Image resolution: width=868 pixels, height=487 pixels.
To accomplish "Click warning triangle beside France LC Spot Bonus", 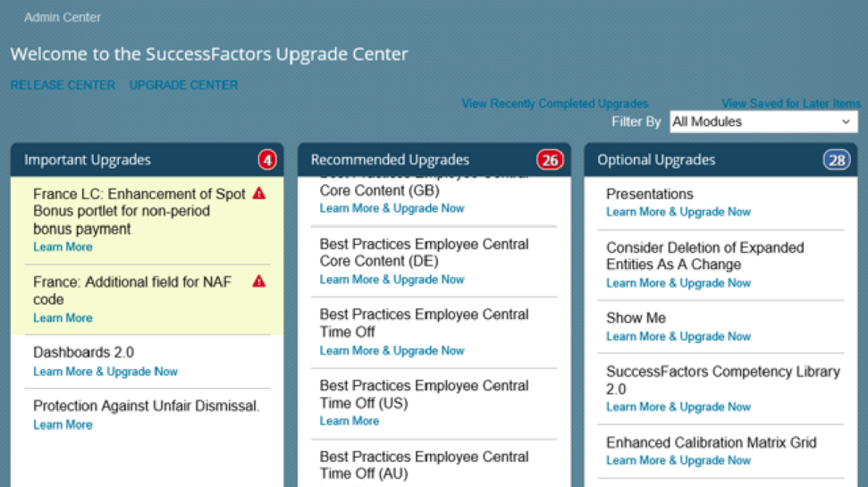I will (259, 193).
